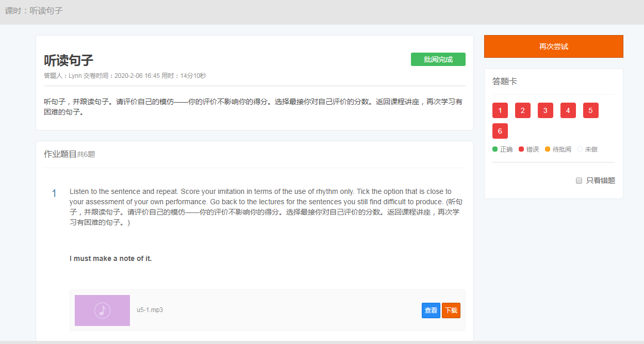Click the purple music note audio thumbnail
This screenshot has width=644, height=344.
click(x=102, y=310)
